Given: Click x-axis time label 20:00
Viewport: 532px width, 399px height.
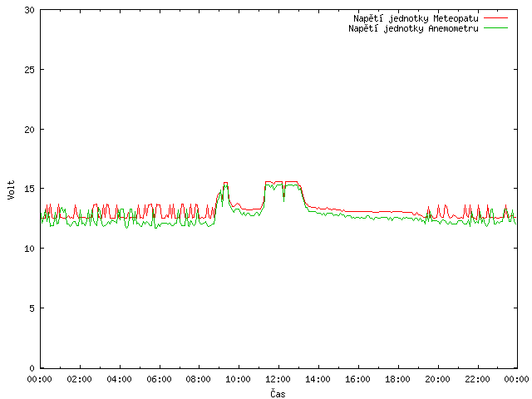Looking at the screenshot, I should click(437, 379).
